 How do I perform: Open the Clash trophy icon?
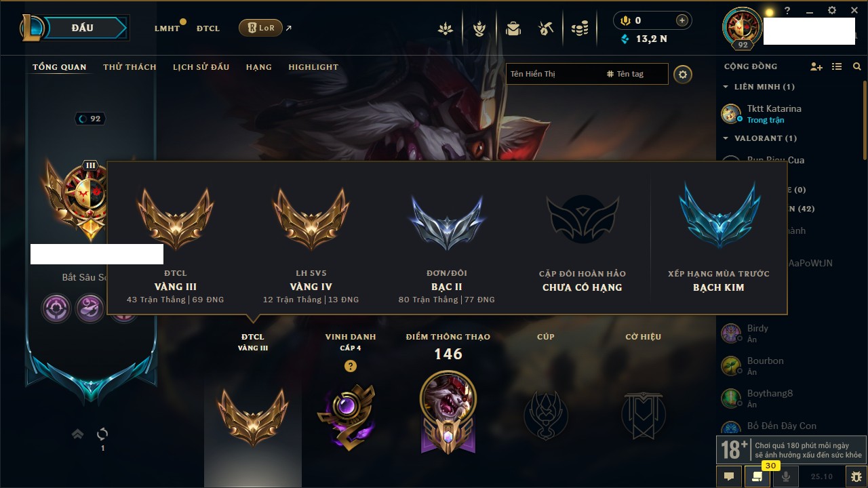pyautogui.click(x=479, y=28)
